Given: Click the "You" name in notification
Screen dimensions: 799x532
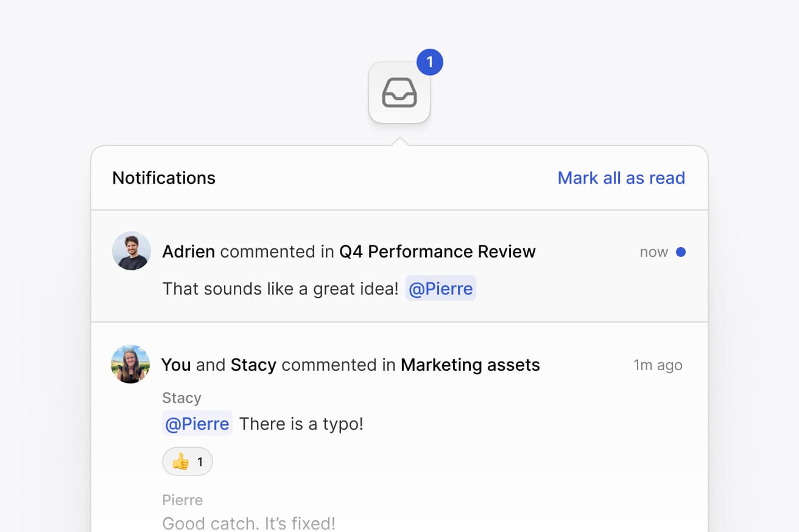Looking at the screenshot, I should [176, 365].
